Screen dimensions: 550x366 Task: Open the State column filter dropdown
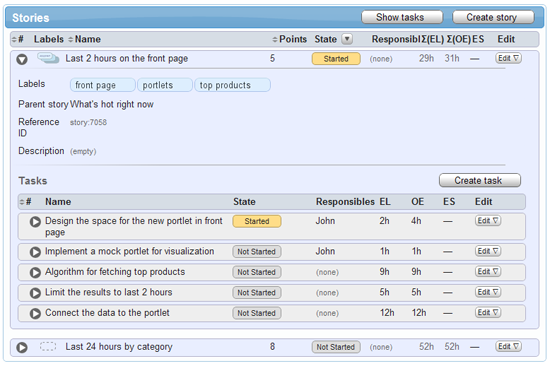pyautogui.click(x=347, y=39)
